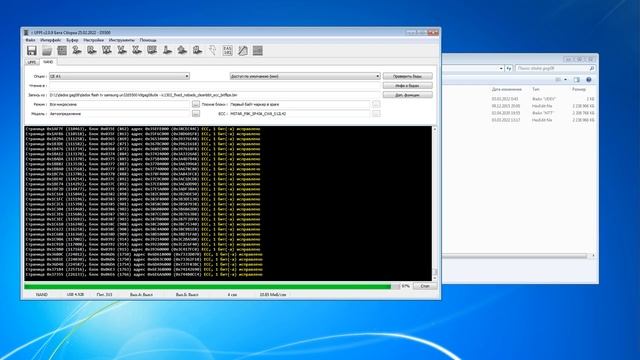Click the Explorer horizontal scrollbar
This screenshot has height=360, width=640.
pyautogui.click(x=516, y=256)
